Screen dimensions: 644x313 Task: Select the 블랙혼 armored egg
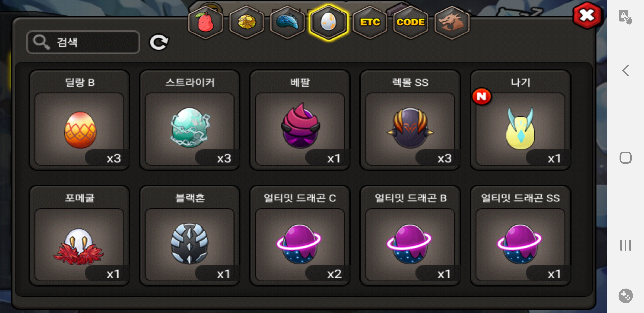tap(190, 236)
